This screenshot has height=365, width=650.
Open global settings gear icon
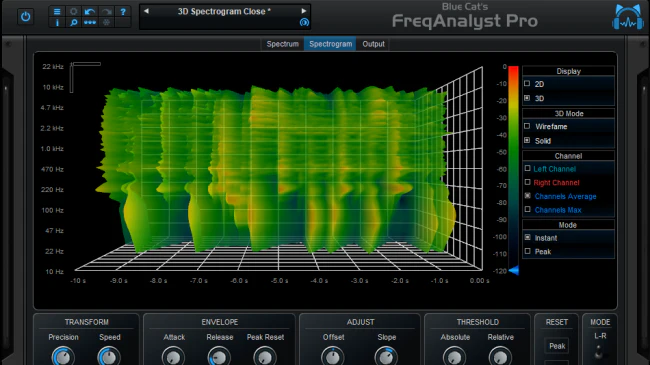coord(74,12)
